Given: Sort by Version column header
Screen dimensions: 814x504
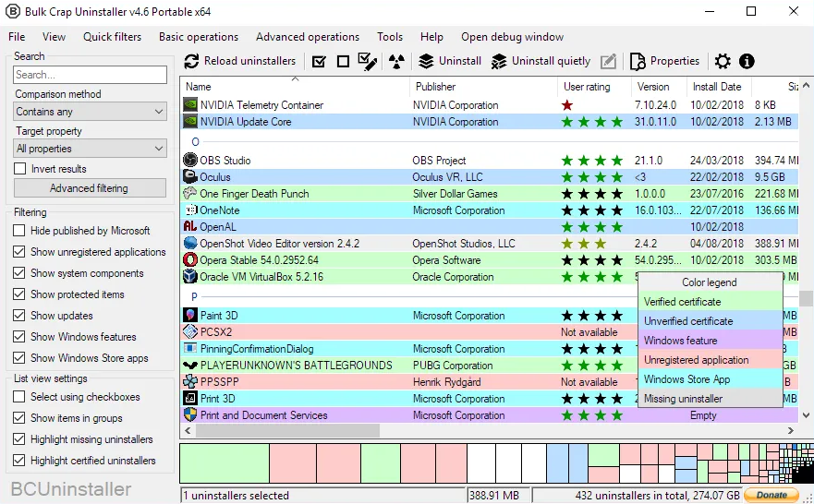Looking at the screenshot, I should (659, 87).
